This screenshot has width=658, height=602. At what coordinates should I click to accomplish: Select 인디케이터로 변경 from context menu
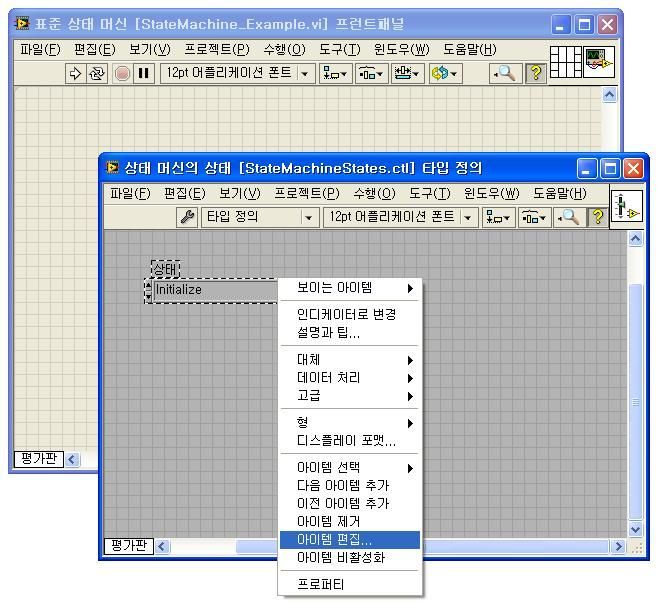[350, 315]
